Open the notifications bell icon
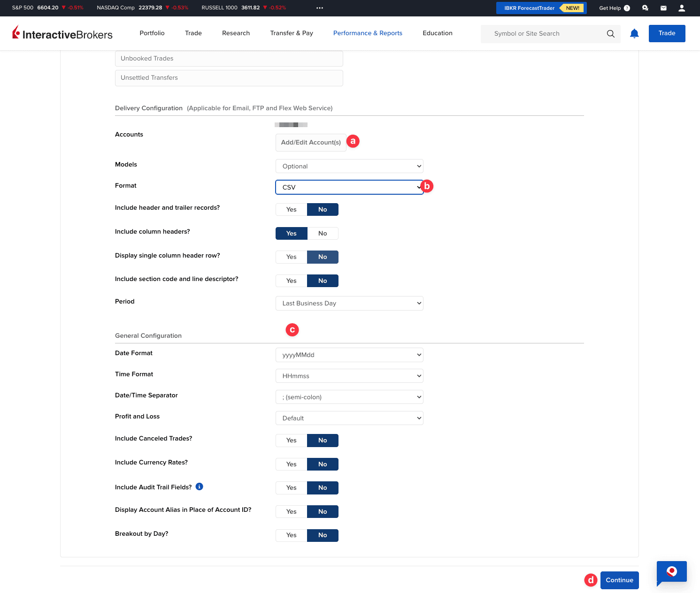The width and height of the screenshot is (700, 593). 634,33
